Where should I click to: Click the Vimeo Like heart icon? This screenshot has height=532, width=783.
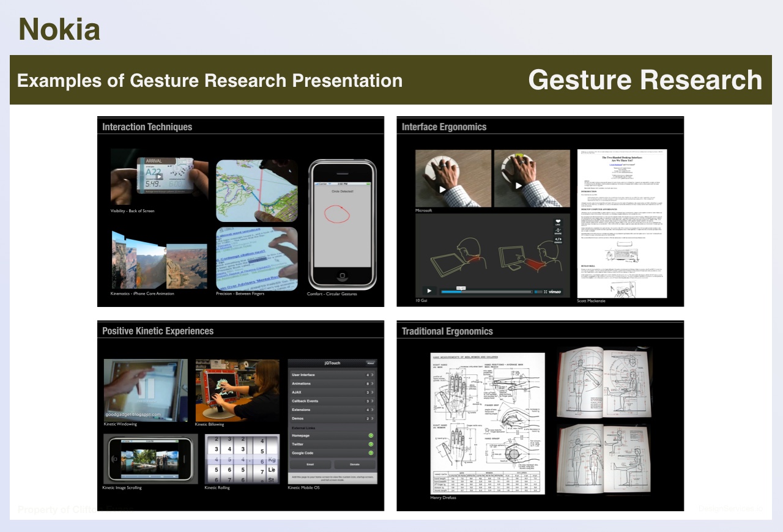point(558,221)
